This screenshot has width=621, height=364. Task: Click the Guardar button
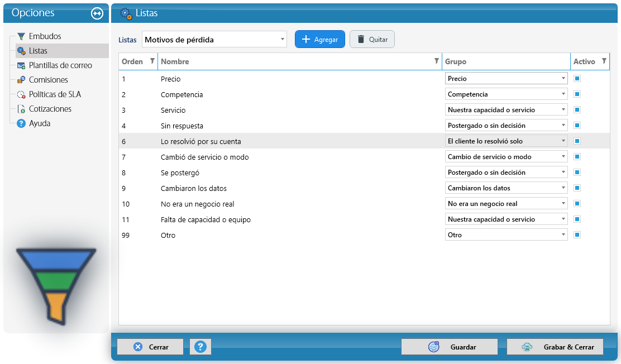point(449,347)
